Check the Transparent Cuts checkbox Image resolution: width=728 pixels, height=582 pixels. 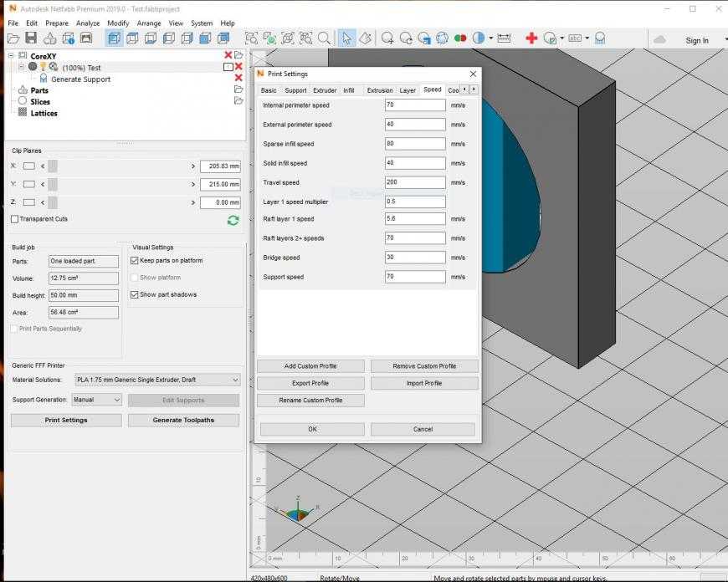[x=14, y=219]
